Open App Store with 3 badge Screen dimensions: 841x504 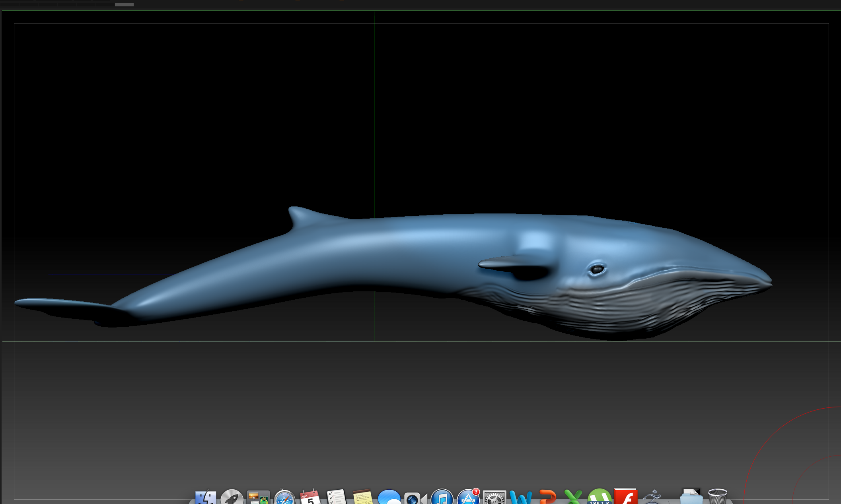click(467, 498)
